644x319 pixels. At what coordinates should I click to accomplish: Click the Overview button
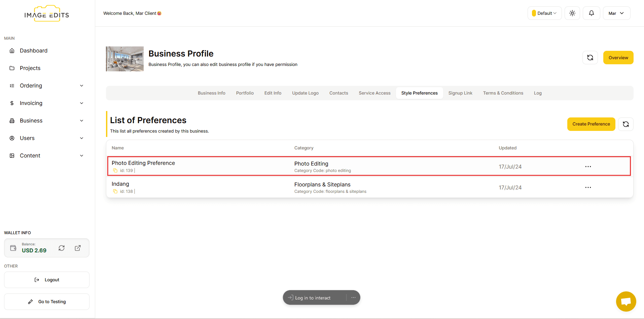pos(618,58)
